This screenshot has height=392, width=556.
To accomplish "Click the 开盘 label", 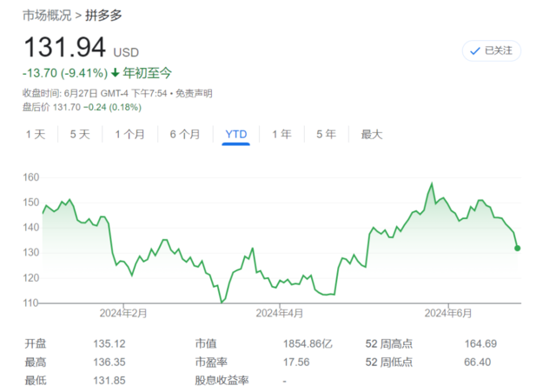I will tap(36, 343).
